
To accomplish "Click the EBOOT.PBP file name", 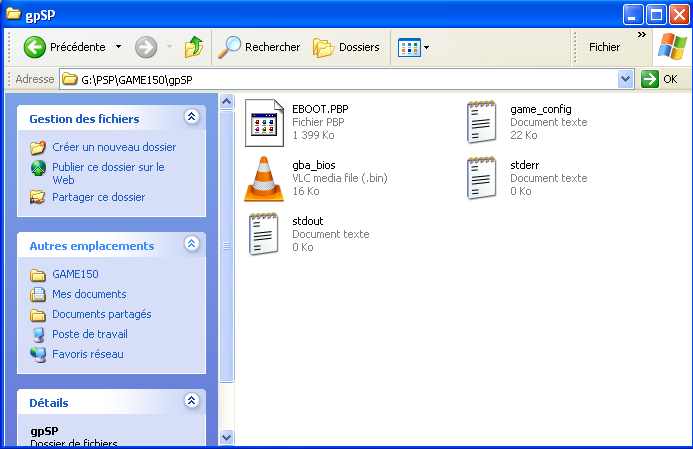I will pyautogui.click(x=320, y=109).
